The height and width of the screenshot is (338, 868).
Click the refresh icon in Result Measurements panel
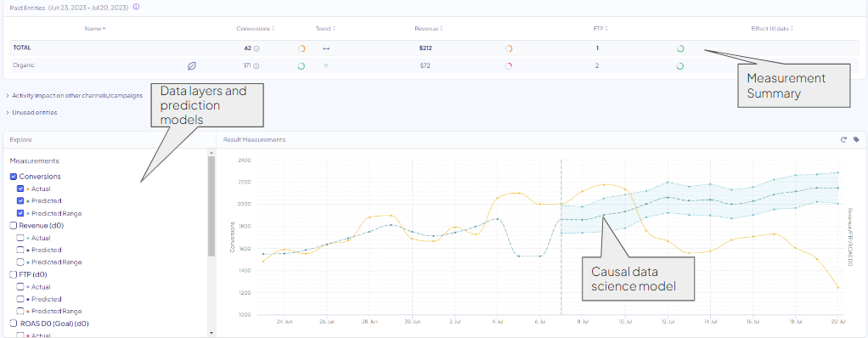[843, 140]
